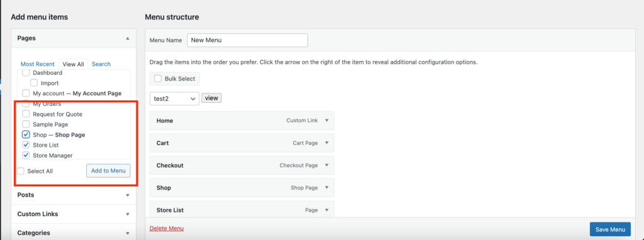Click the view button beside test2
The image size is (644, 240).
click(211, 98)
